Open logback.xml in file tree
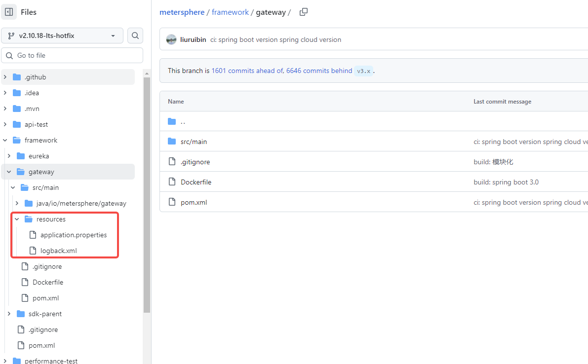The width and height of the screenshot is (588, 364). point(58,251)
